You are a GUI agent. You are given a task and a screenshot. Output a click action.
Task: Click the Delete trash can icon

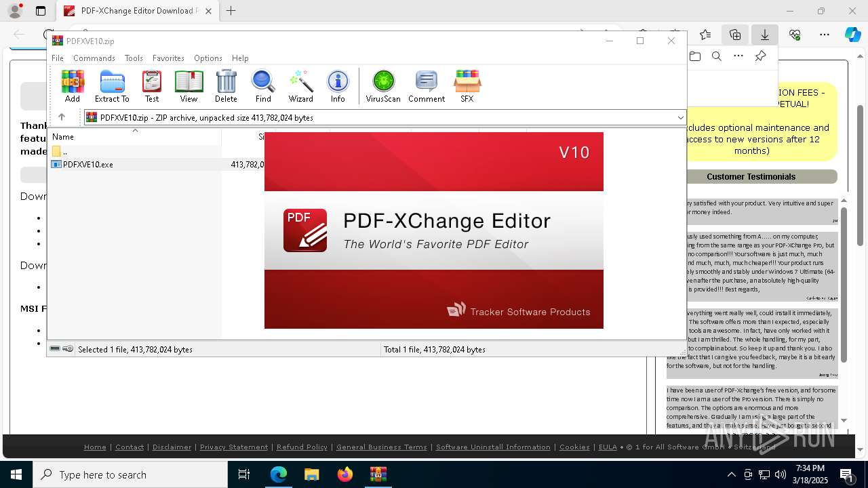[x=226, y=86]
